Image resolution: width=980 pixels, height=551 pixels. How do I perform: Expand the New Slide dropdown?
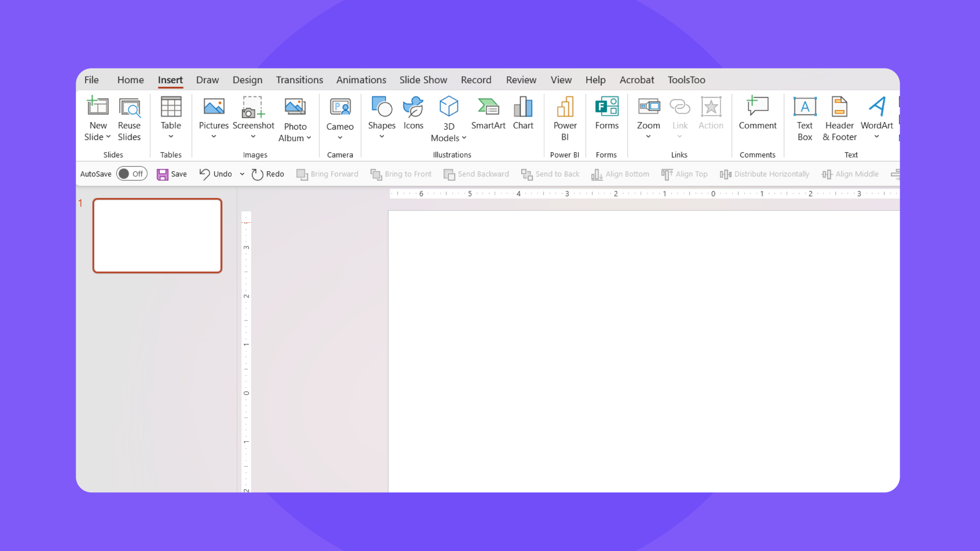pos(107,136)
